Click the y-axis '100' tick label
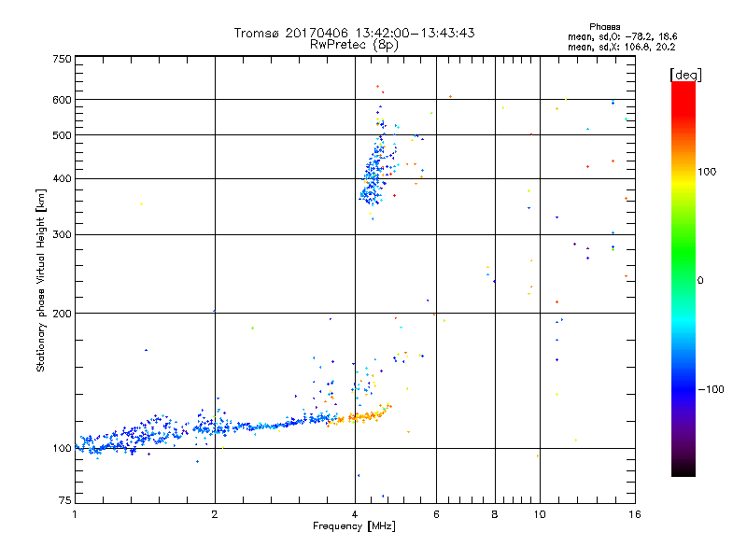Image resolution: width=747 pixels, height=560 pixels. (x=62, y=448)
